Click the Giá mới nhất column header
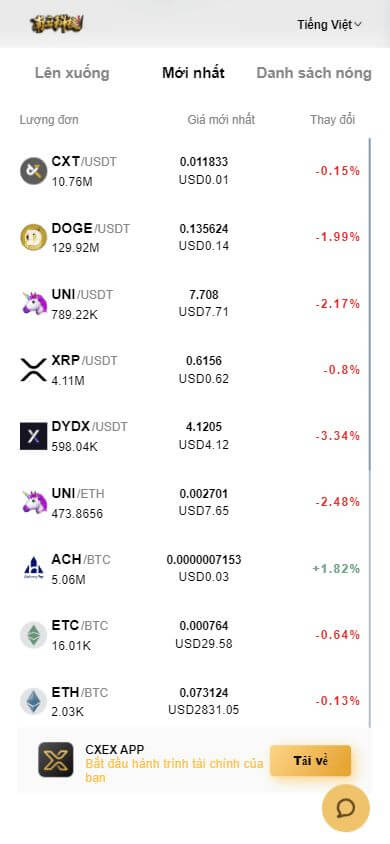Screen dimensions: 390x844 click(x=221, y=119)
